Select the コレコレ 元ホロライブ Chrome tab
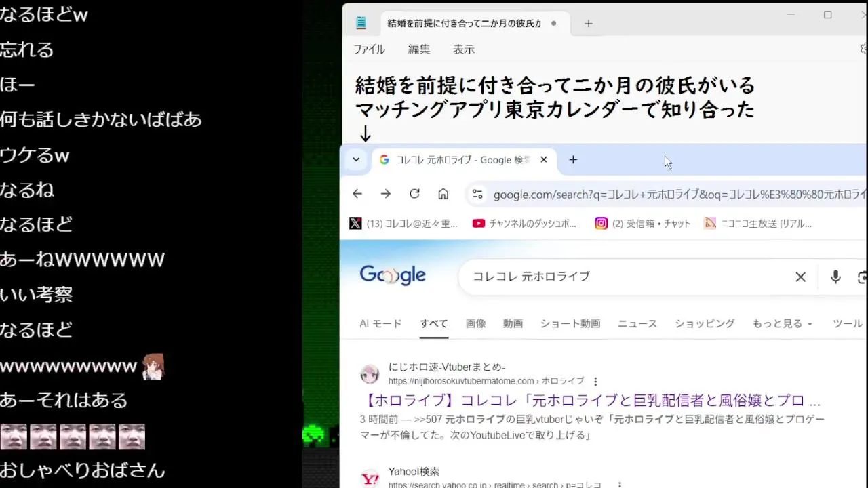 tap(463, 160)
